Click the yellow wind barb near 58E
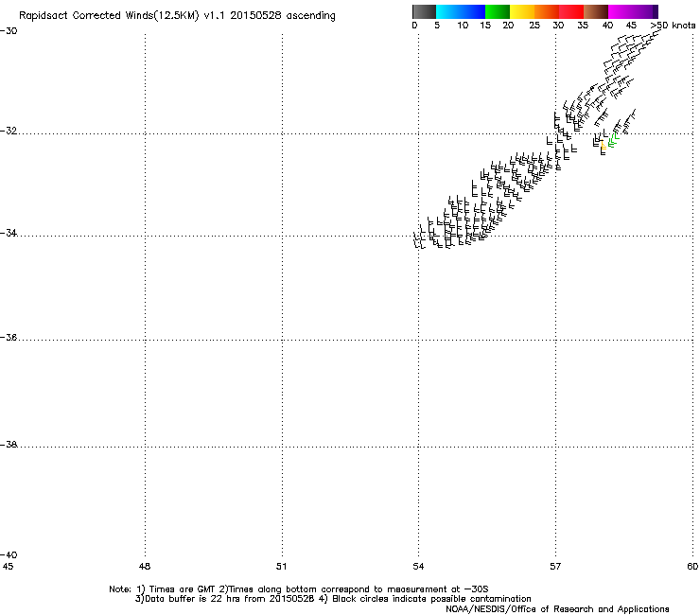 604,145
